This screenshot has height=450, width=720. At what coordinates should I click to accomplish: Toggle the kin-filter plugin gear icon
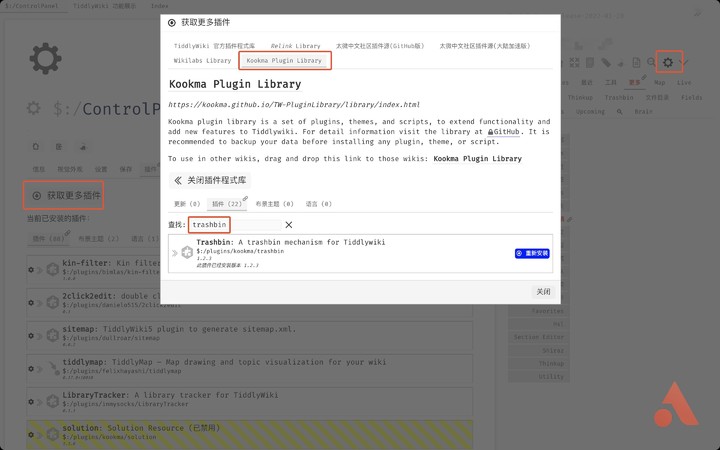coord(31,270)
